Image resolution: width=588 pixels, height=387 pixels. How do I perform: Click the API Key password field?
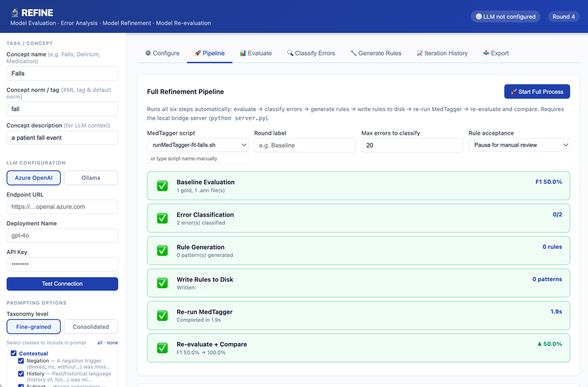[62, 264]
